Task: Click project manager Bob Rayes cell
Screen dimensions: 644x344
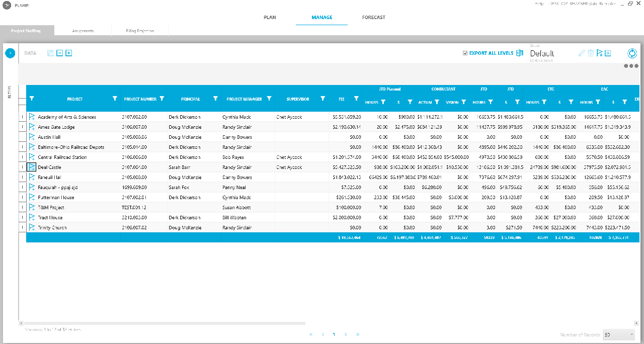Action: (x=248, y=157)
